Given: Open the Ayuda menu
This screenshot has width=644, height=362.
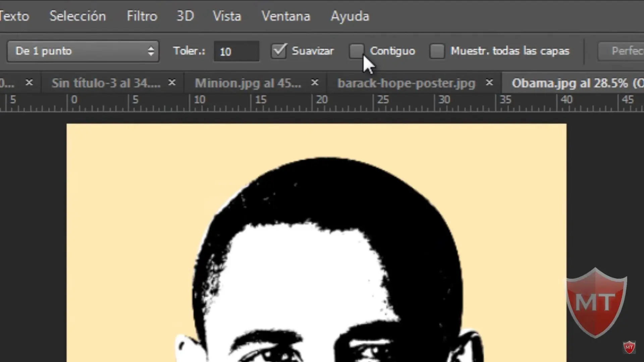Looking at the screenshot, I should (350, 16).
